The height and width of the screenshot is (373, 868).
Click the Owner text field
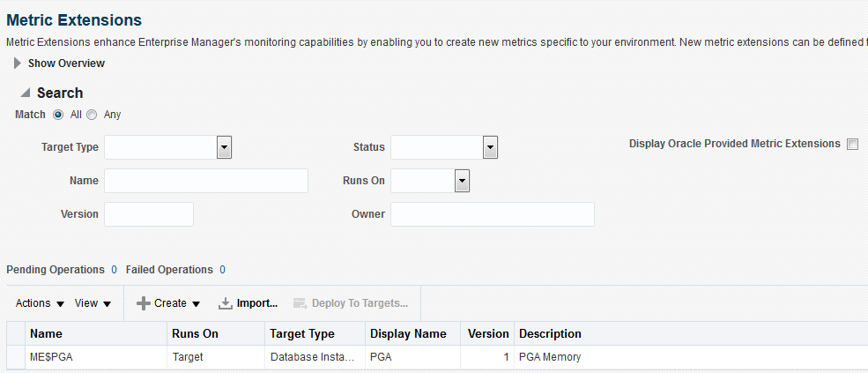click(492, 214)
